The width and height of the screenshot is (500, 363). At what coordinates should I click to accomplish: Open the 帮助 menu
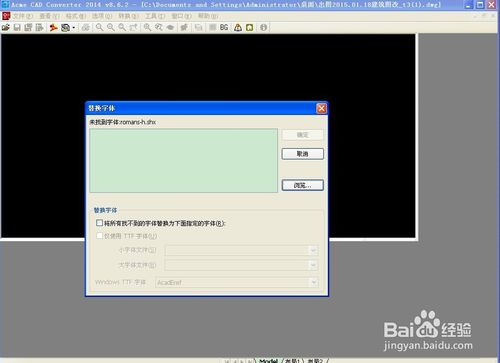pos(208,16)
